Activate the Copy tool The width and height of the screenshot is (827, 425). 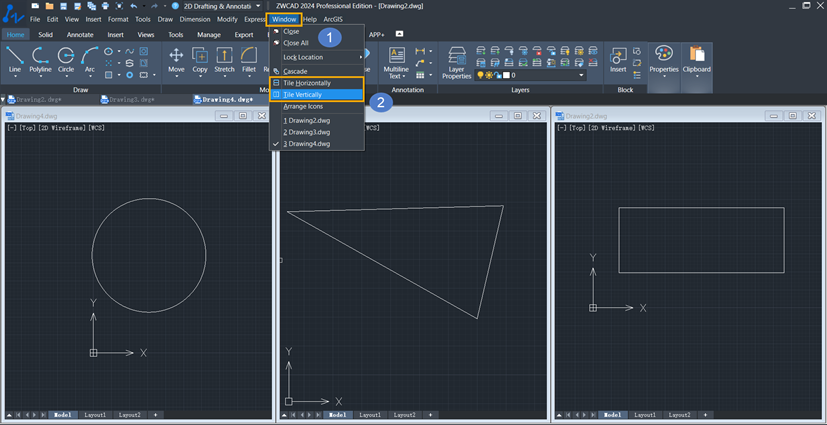click(200, 58)
